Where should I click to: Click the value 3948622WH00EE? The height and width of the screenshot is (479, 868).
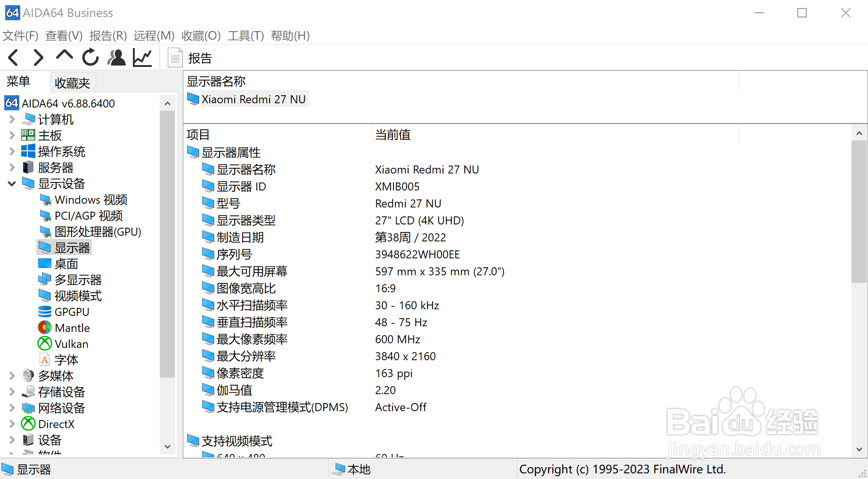[418, 255]
